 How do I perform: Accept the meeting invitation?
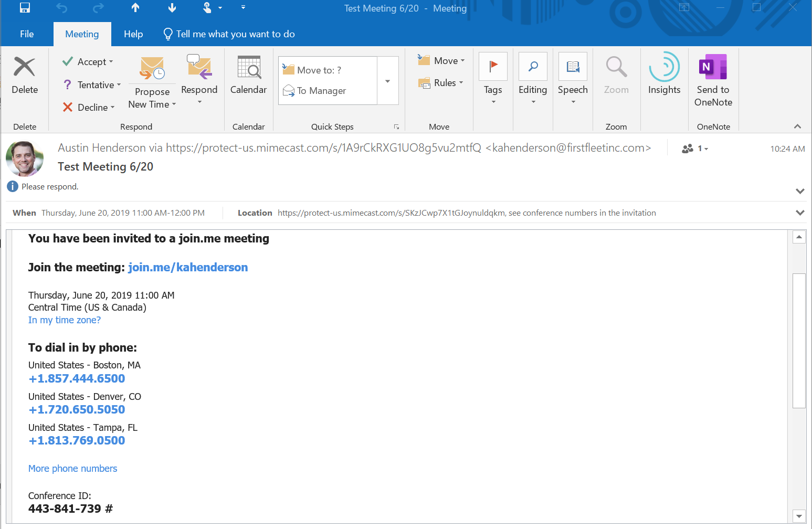(x=88, y=62)
